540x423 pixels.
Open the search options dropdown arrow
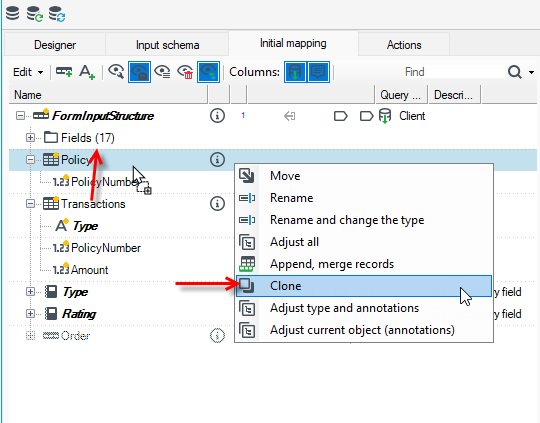(x=531, y=72)
